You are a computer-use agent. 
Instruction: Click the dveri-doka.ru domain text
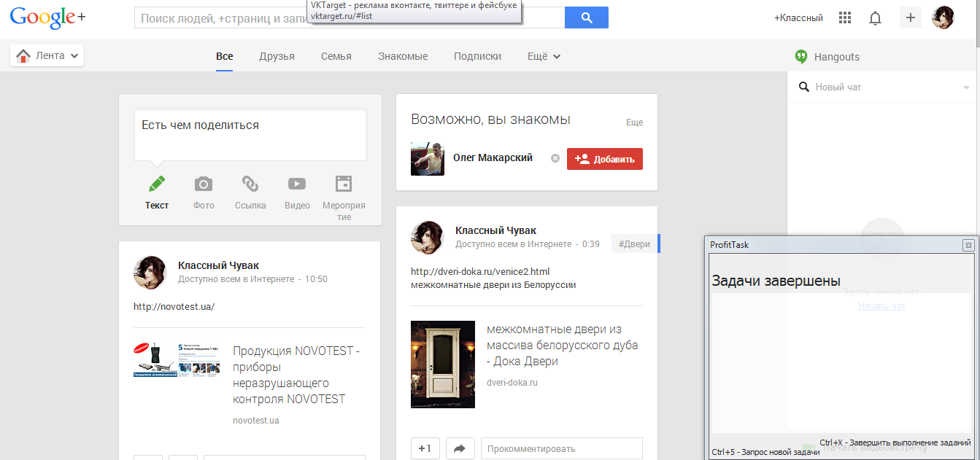[512, 382]
